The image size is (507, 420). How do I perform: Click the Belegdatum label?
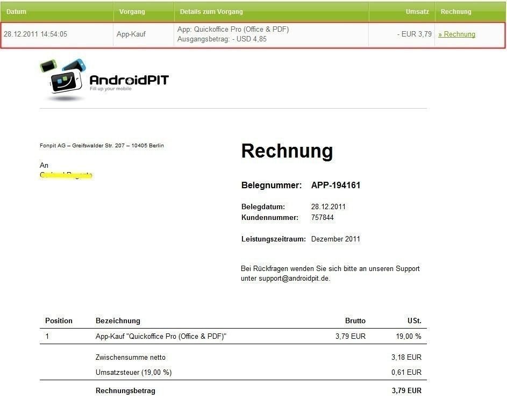click(263, 207)
